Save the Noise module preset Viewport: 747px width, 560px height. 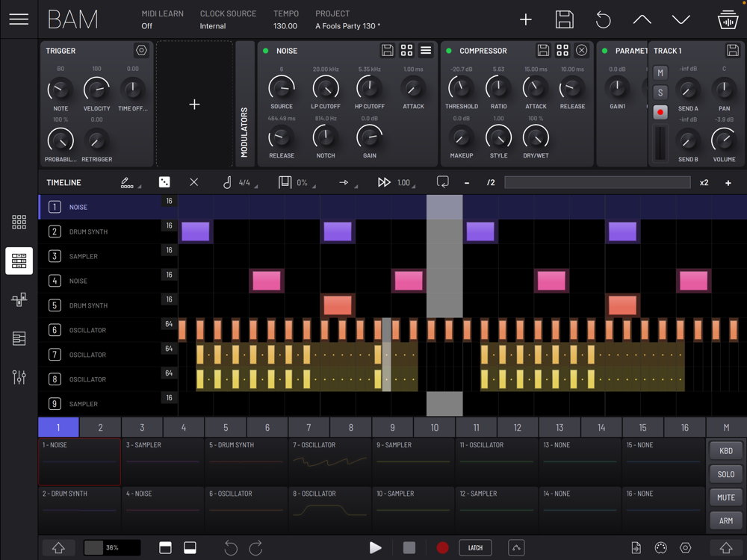387,51
